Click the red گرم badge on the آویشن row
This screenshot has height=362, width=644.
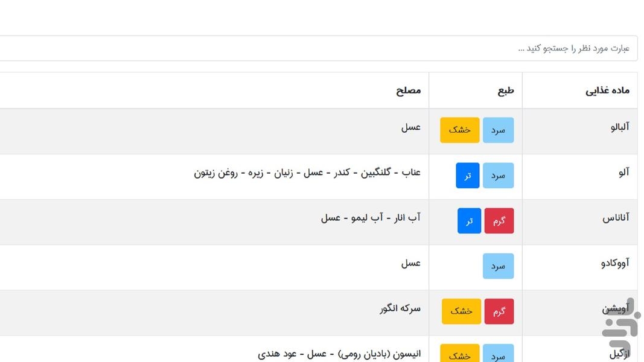(x=499, y=311)
